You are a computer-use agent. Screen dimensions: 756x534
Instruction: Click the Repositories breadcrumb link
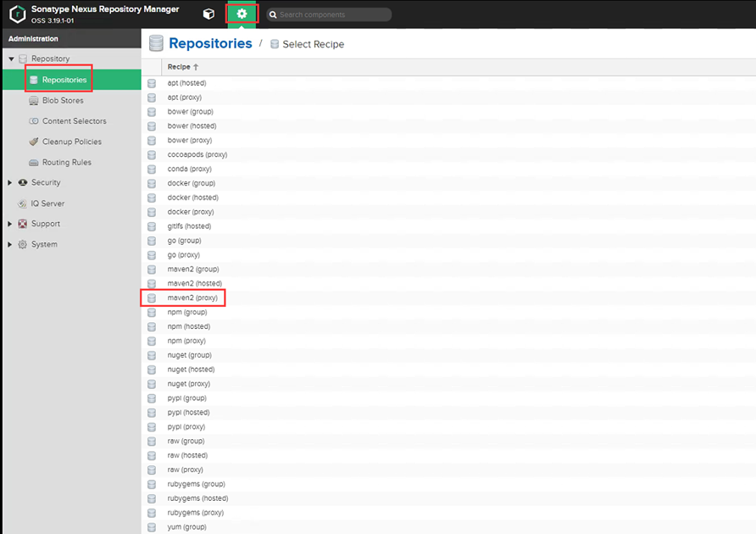[x=210, y=43]
